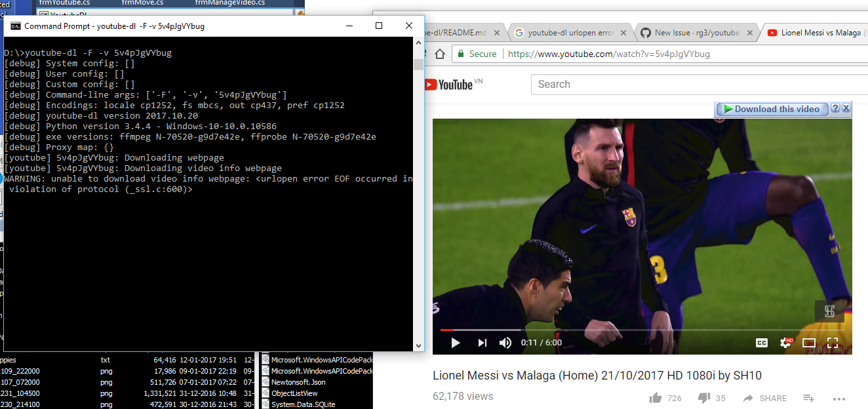The image size is (868, 409).
Task: Click Command Prompt scrollbar thumb
Action: (x=418, y=64)
